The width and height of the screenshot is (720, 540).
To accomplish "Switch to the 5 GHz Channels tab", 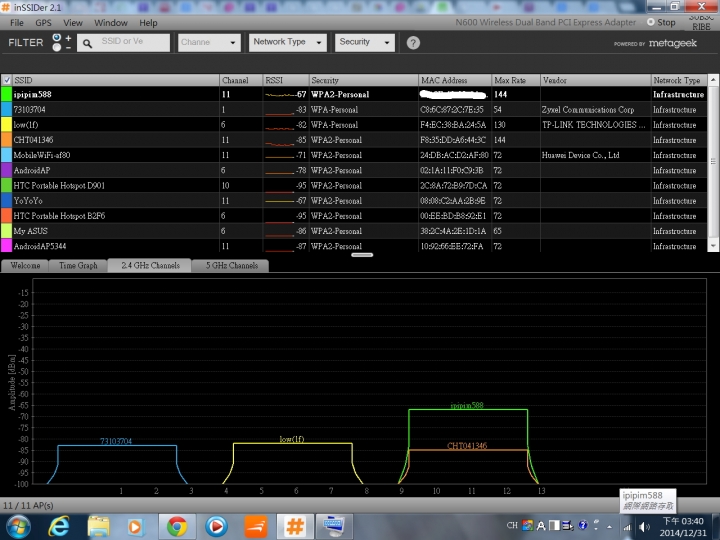I will click(x=231, y=265).
